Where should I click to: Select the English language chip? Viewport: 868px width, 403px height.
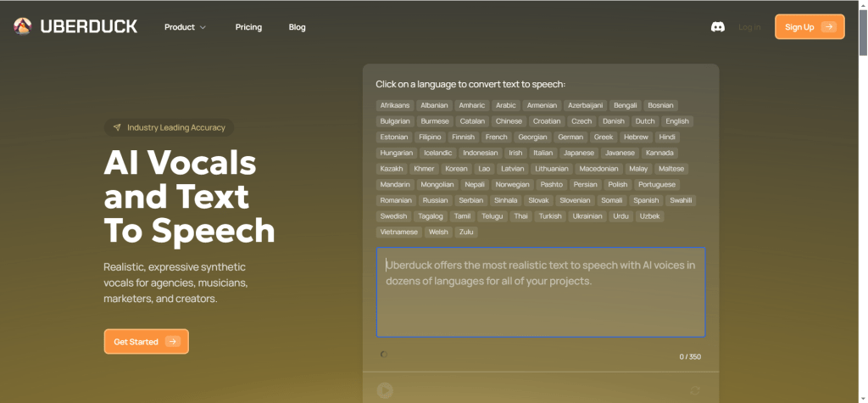click(676, 121)
